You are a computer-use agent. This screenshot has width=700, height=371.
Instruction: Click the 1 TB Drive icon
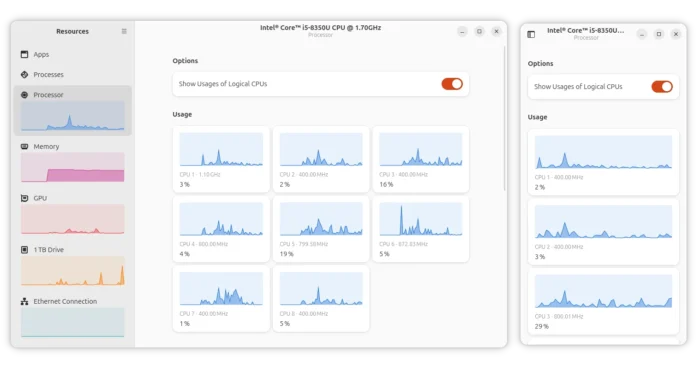[x=25, y=250]
